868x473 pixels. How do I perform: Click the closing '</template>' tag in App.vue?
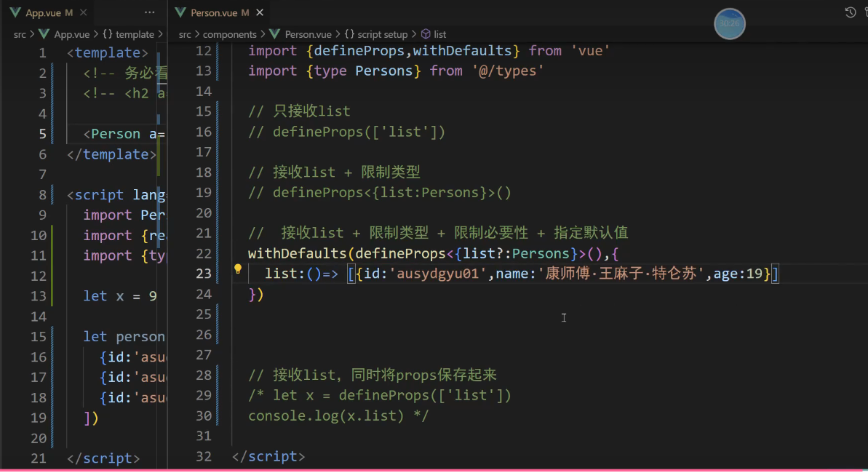[112, 154]
